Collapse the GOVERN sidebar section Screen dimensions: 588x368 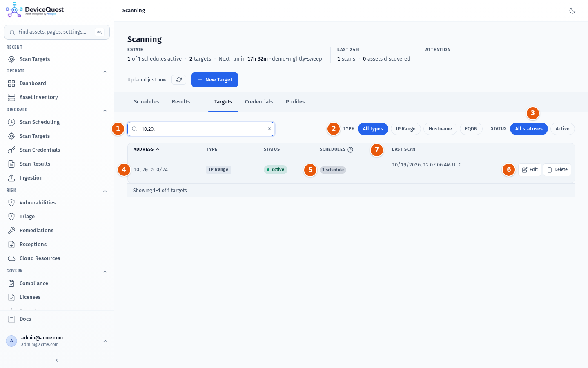click(105, 272)
